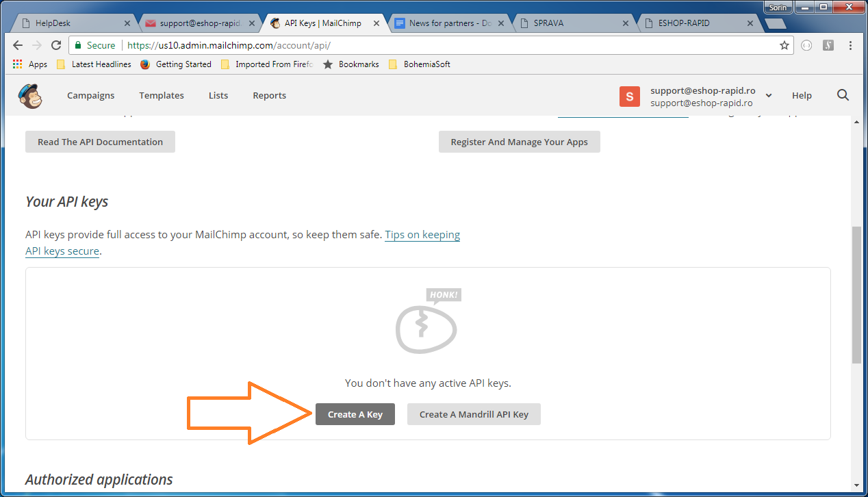Open the Help menu

coord(802,96)
